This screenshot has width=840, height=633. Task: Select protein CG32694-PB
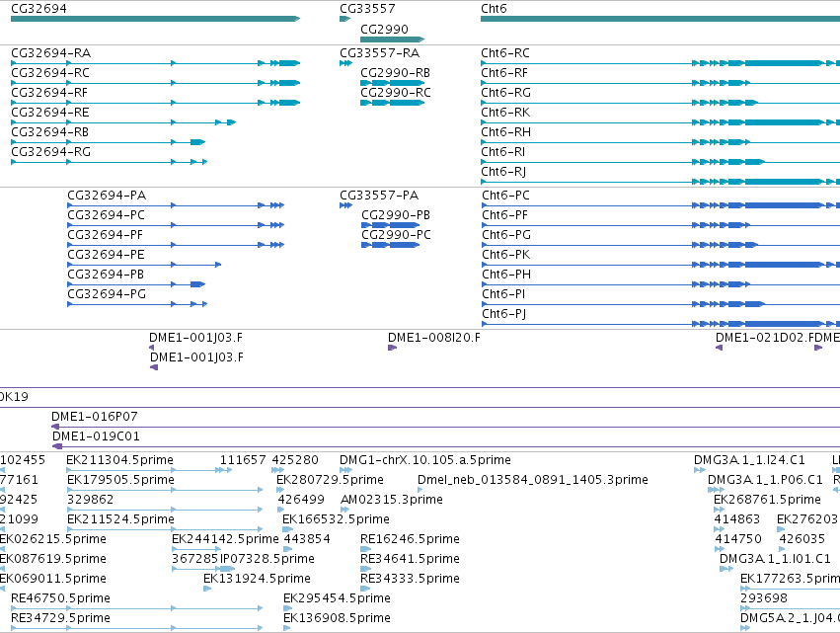(136, 284)
